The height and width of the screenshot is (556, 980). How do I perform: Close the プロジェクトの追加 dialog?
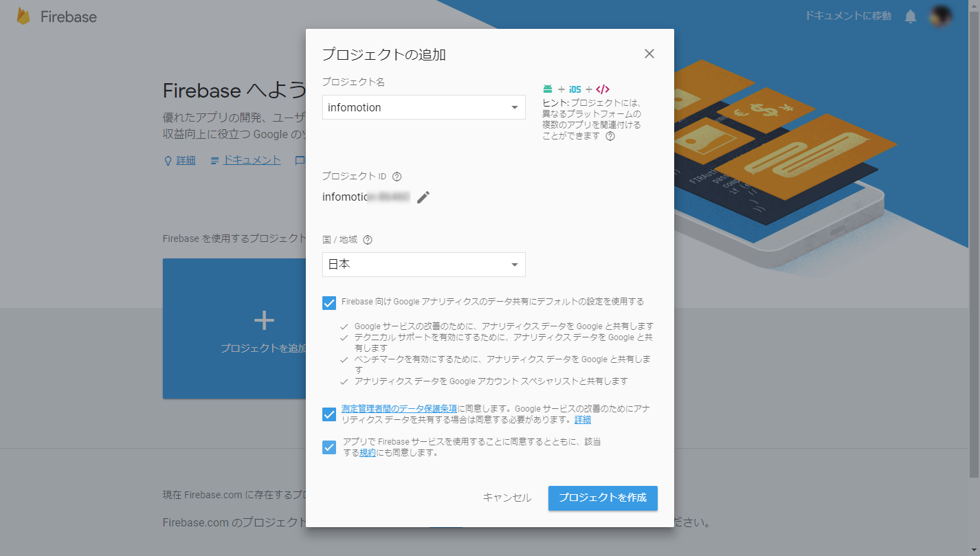coord(649,53)
